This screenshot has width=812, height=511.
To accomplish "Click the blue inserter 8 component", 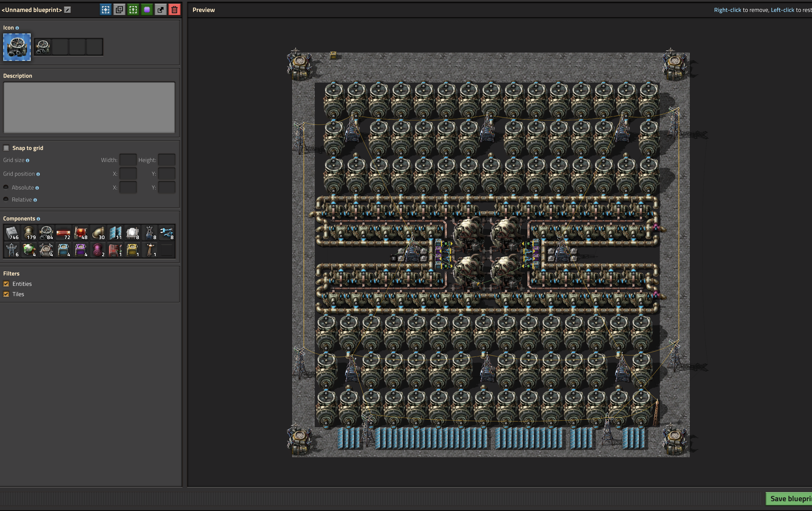I will click(166, 233).
